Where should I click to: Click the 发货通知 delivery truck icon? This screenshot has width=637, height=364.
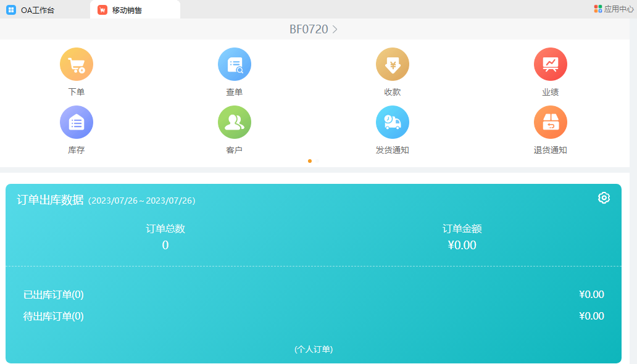[x=393, y=122]
